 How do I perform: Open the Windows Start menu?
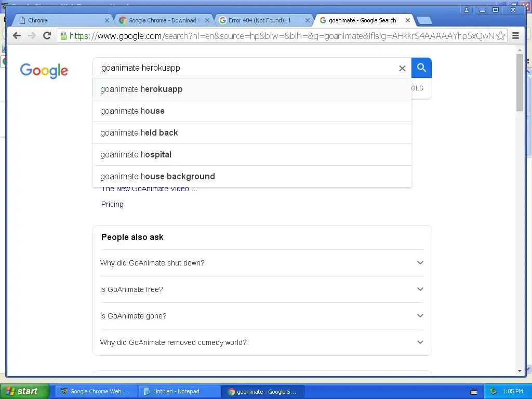point(24,391)
